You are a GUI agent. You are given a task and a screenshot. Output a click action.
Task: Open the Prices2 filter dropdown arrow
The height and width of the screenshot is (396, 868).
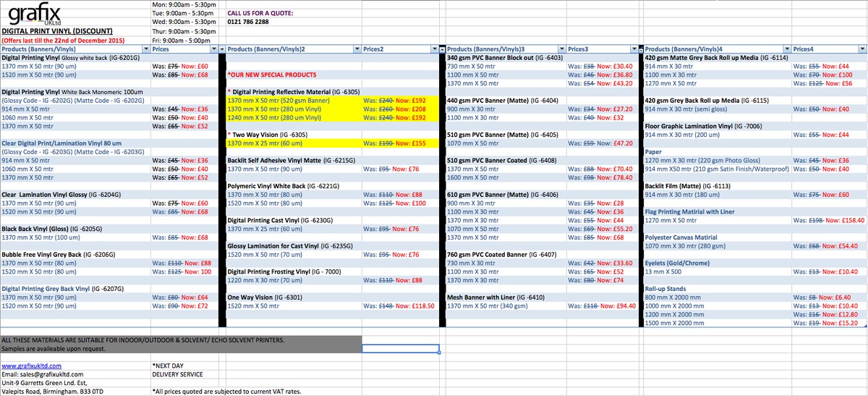(x=433, y=49)
